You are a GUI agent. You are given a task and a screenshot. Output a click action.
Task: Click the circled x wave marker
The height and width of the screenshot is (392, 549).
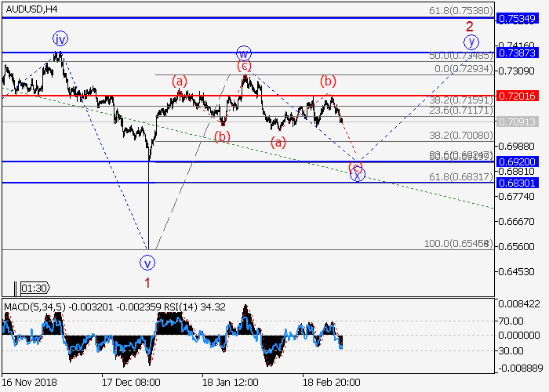pos(357,175)
